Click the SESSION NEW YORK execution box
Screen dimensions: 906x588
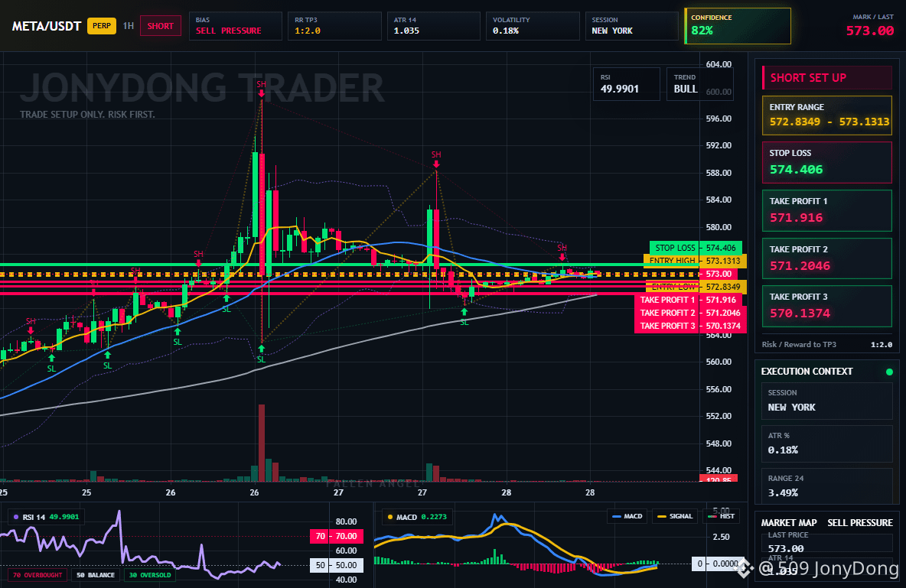coord(827,401)
